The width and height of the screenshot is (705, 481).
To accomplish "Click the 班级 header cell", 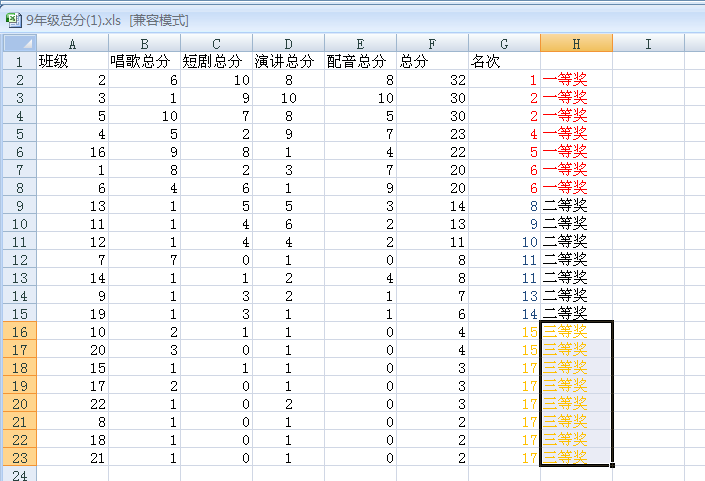I will [x=72, y=61].
